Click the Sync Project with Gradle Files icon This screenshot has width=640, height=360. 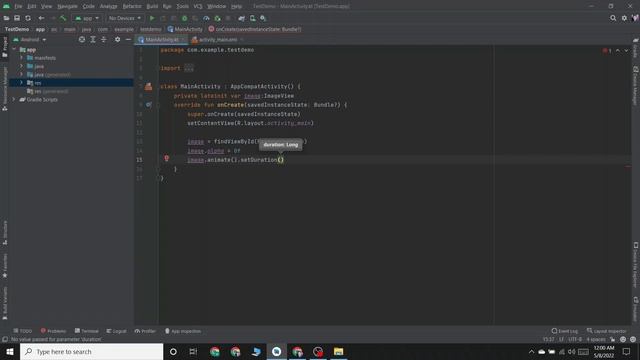pos(242,18)
